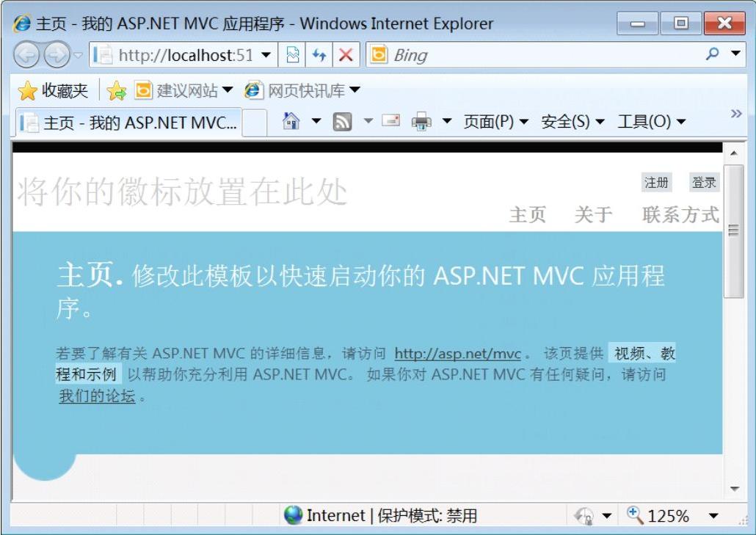Open the 页面(P) Page menu

495,122
